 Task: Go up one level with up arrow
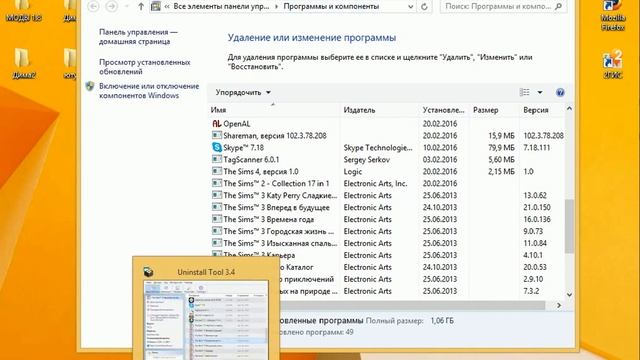pos(141,7)
